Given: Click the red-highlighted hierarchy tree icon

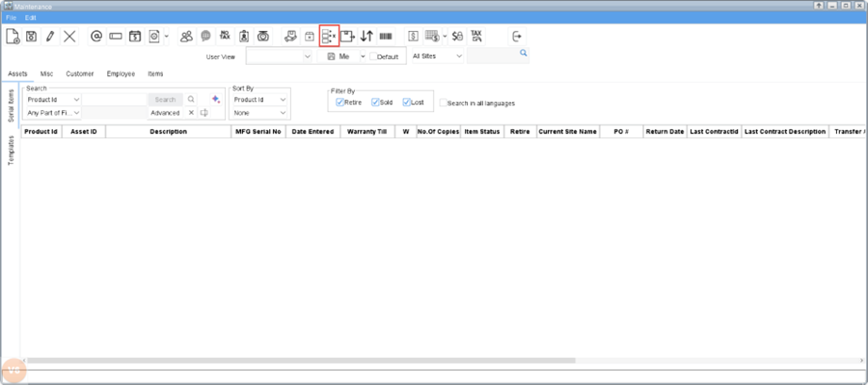Looking at the screenshot, I should [329, 37].
